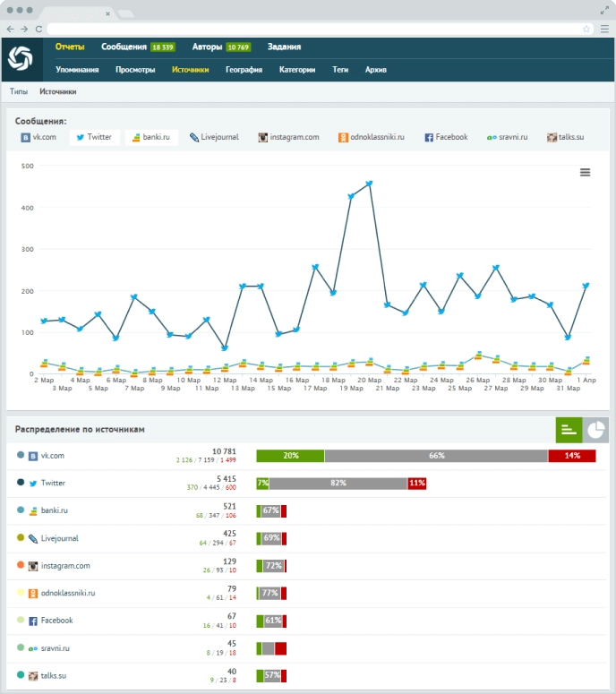The width and height of the screenshot is (616, 694).
Task: Click the browser address bar
Action: pos(320,29)
